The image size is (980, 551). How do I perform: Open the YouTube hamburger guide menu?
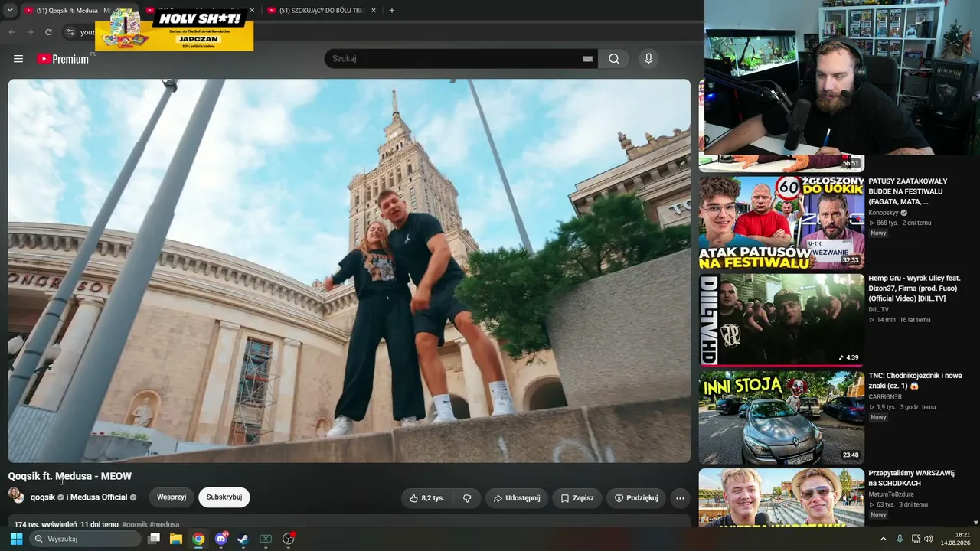click(18, 59)
